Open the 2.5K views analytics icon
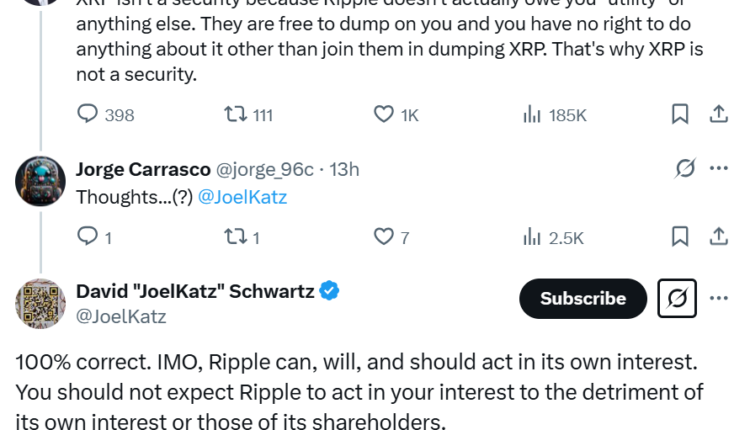Viewport: 750px width, 430px height. pyautogui.click(x=532, y=237)
